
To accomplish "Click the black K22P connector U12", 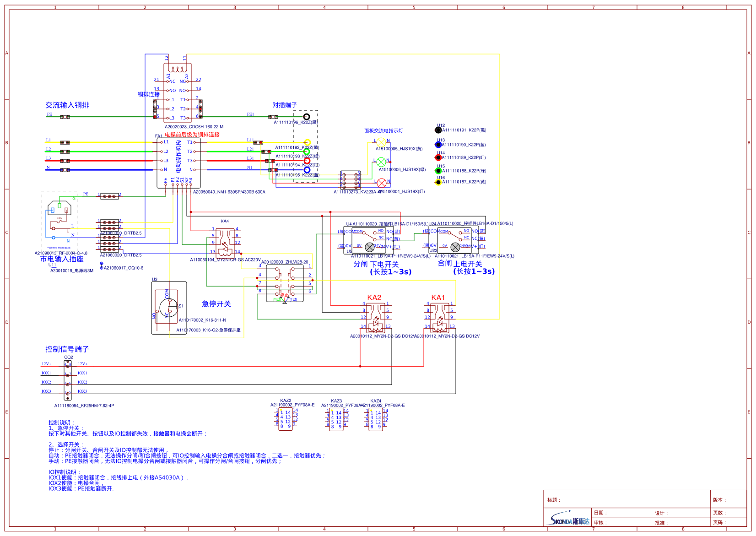I will pos(438,130).
